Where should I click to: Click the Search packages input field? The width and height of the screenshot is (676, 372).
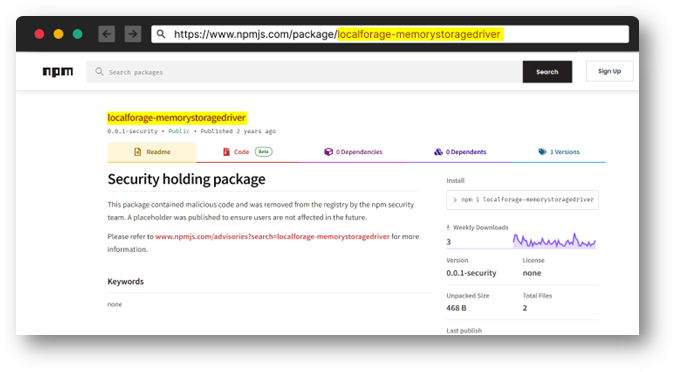(x=304, y=72)
